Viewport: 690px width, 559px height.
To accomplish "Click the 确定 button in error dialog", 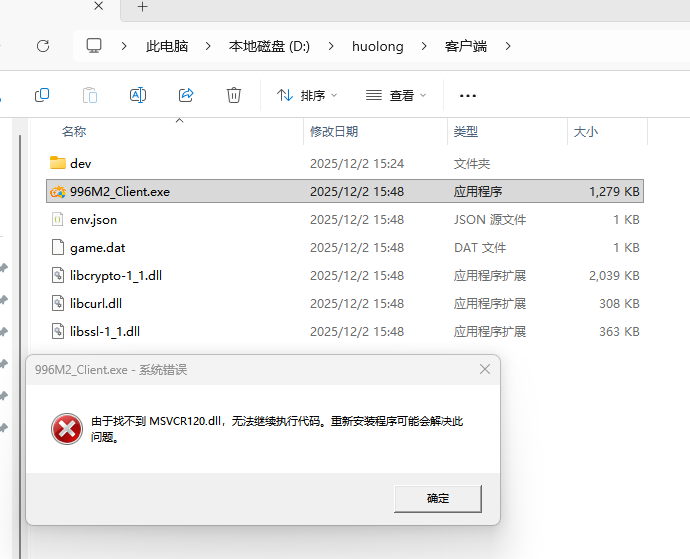I will click(438, 498).
